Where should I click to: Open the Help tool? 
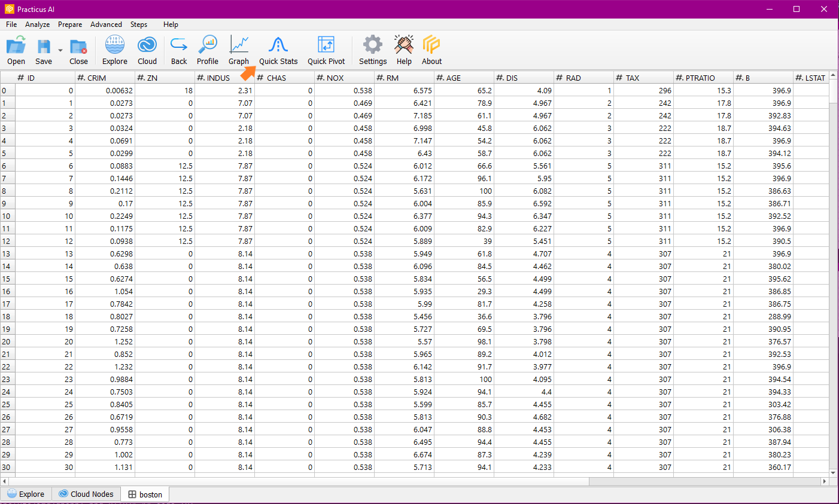pos(404,50)
